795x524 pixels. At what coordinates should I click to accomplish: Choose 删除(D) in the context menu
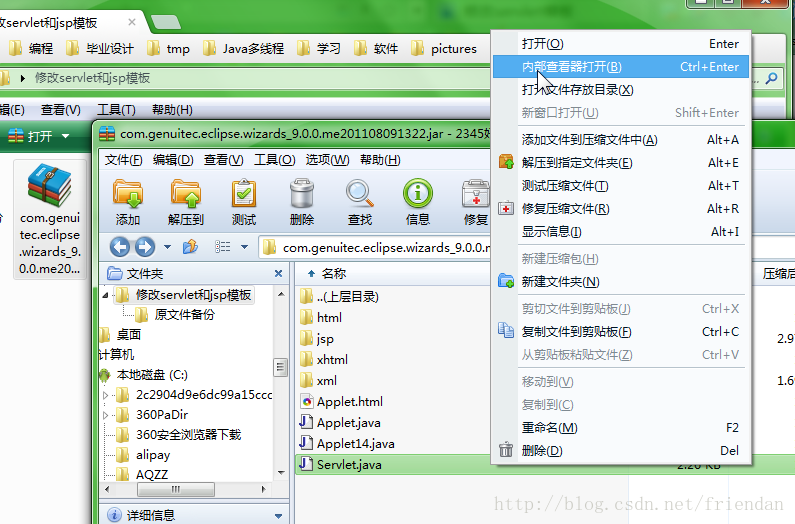coord(621,450)
